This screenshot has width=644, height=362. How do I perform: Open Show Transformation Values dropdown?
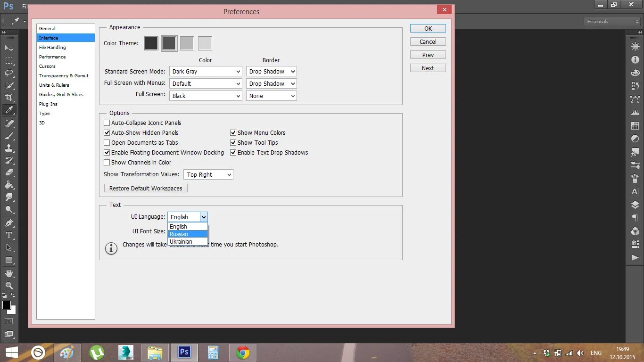point(208,174)
